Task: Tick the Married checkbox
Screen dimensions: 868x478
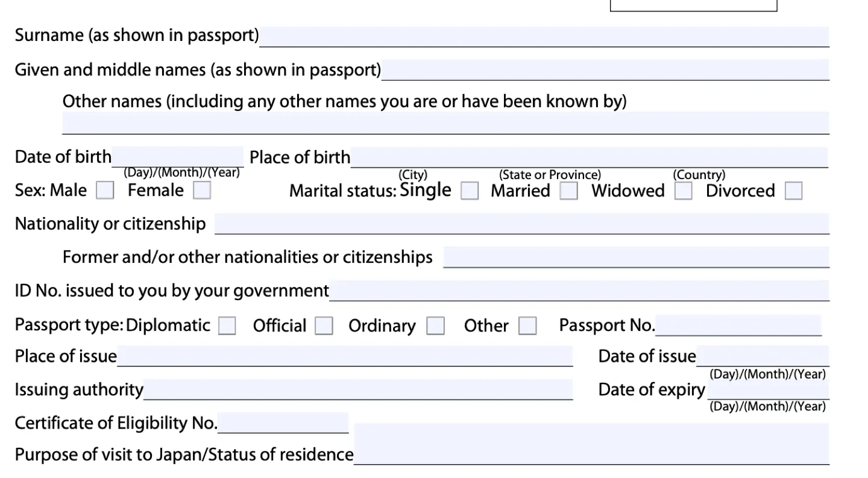Action: pyautogui.click(x=568, y=191)
